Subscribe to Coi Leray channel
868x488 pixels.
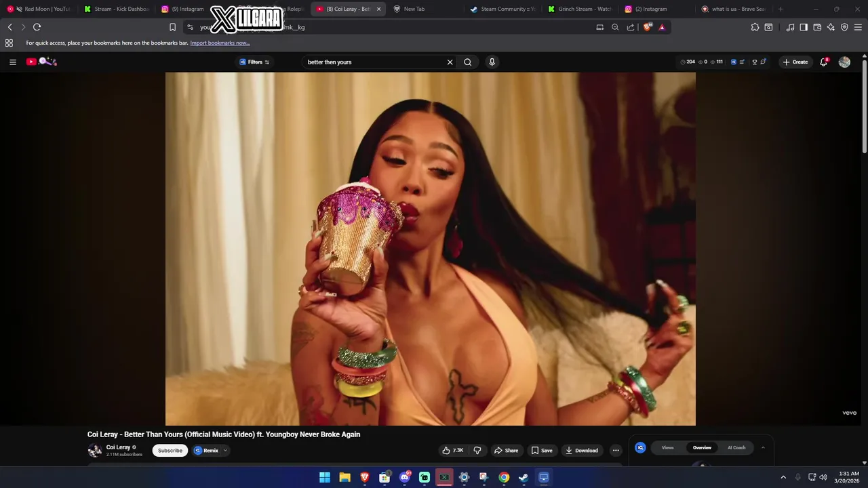(x=170, y=450)
